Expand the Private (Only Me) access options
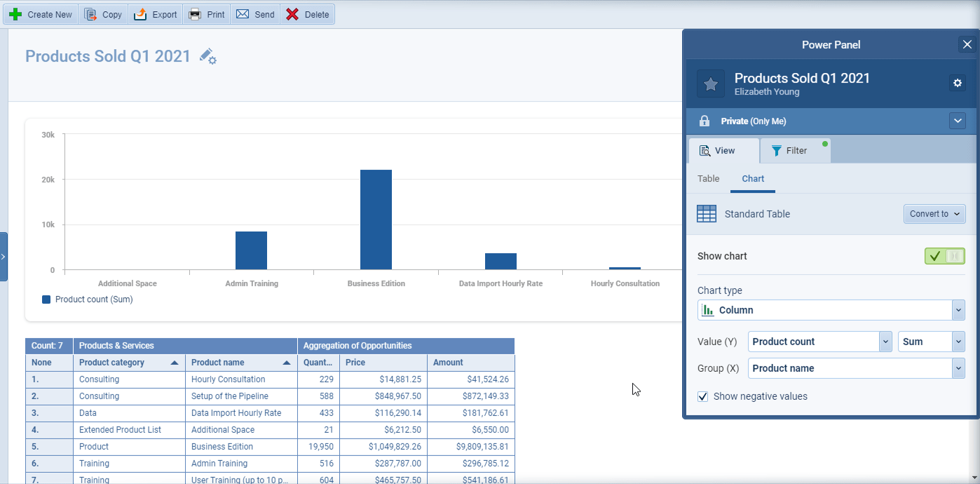980x484 pixels. point(958,121)
